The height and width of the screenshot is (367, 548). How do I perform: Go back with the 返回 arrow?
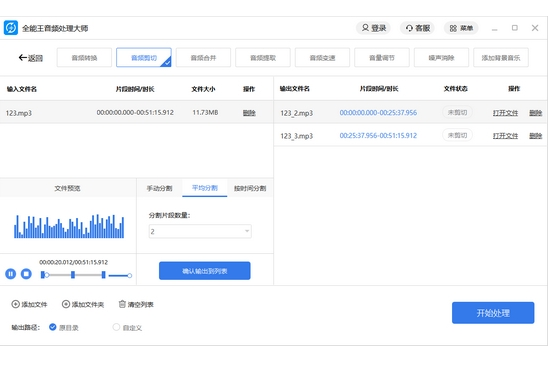click(30, 58)
